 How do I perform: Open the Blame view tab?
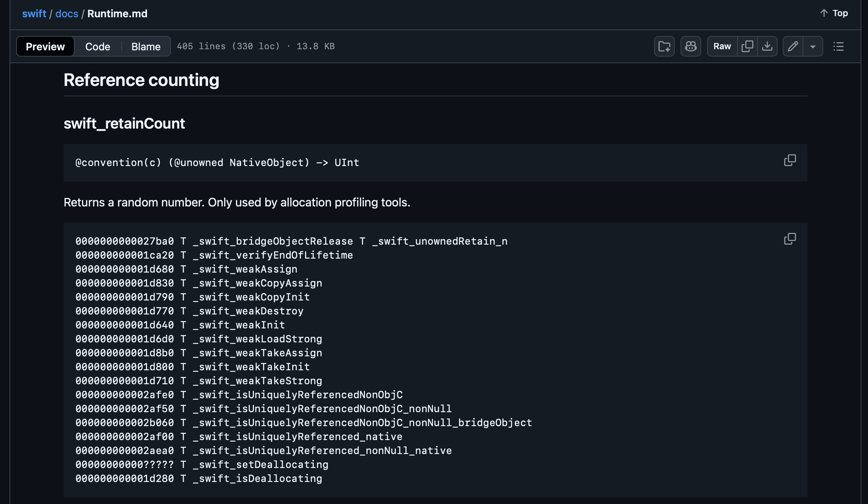click(146, 46)
